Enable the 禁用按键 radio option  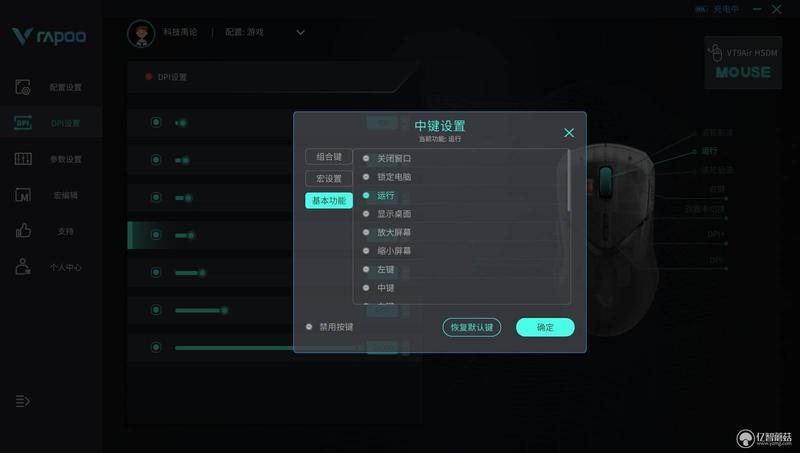[309, 327]
